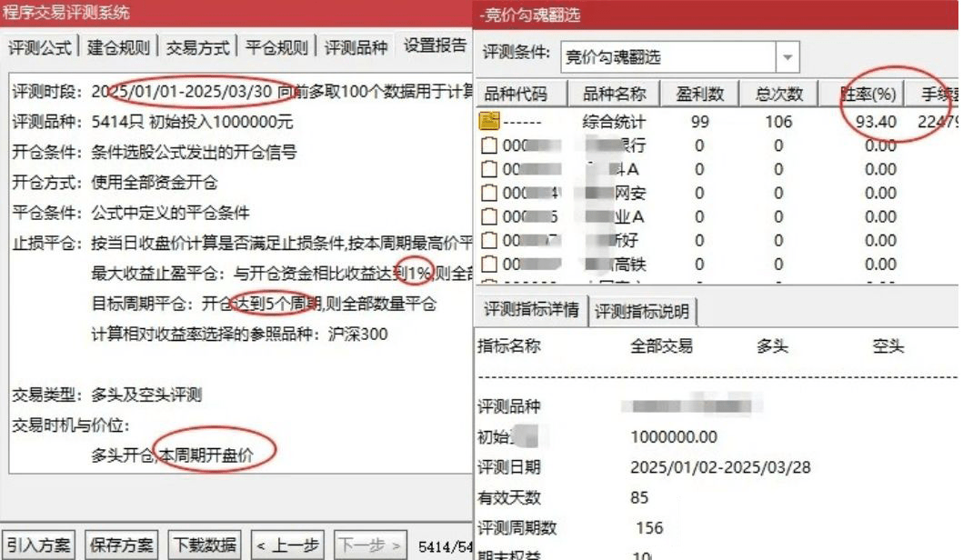This screenshot has height=560, width=963.
Task: Click the 沪深300 reference index text
Action: 357,334
